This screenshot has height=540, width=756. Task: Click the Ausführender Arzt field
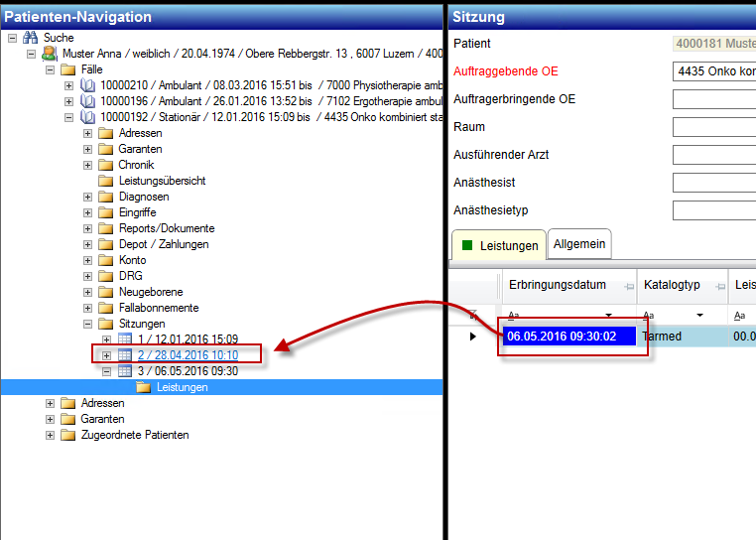pyautogui.click(x=714, y=155)
